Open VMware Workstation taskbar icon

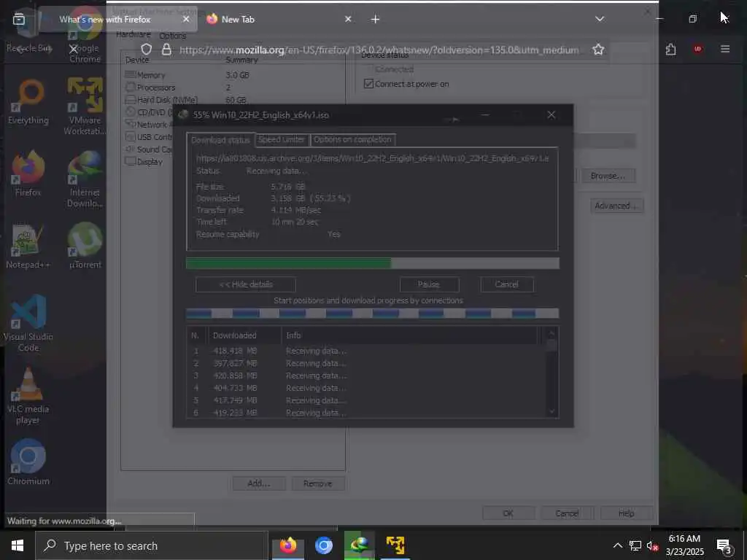[395, 545]
